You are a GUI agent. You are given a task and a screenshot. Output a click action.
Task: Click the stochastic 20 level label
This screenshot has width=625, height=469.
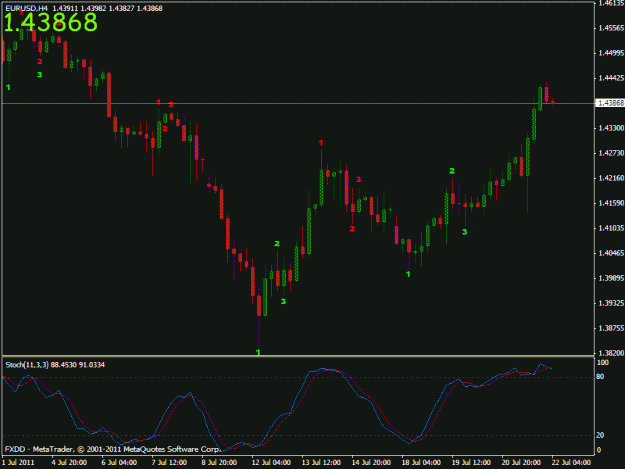pyautogui.click(x=600, y=435)
